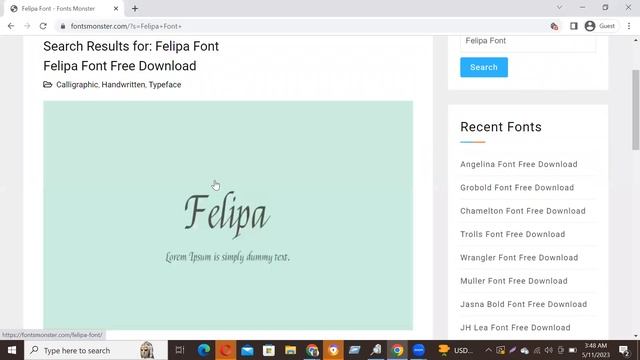Open Wrangler Font Free Download
This screenshot has height=360, width=640.
[519, 257]
